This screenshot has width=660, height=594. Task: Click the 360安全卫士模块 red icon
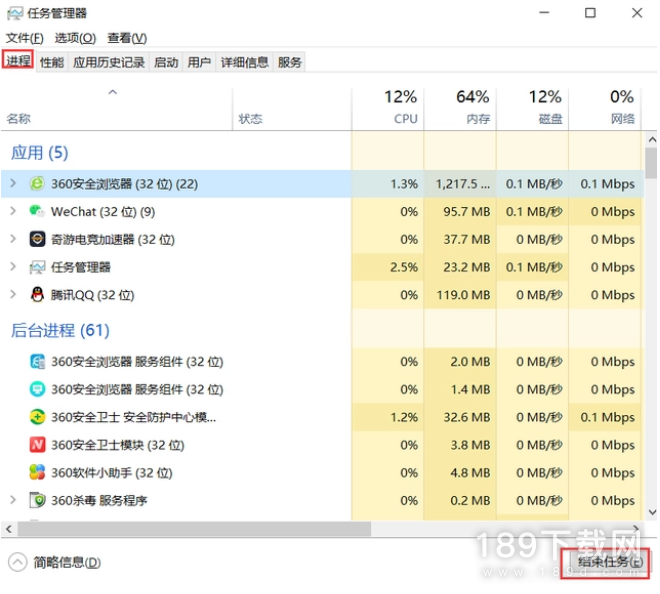click(x=37, y=445)
